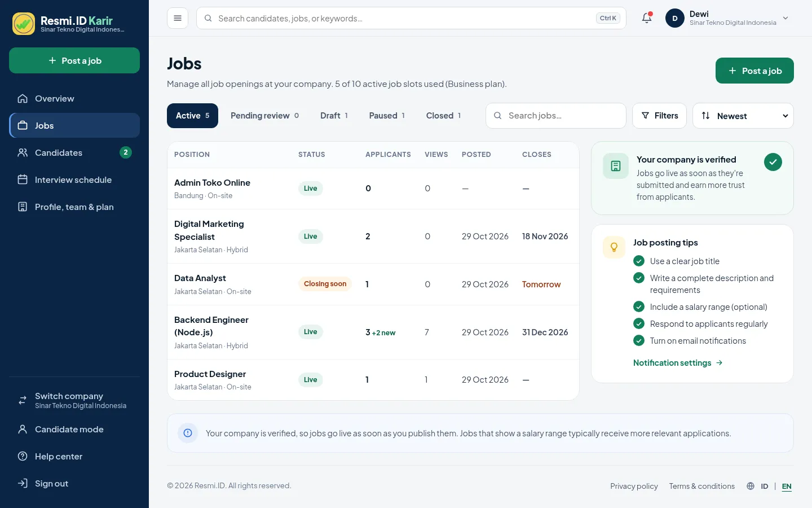Open the Draft tab
812x508 pixels.
(334, 116)
